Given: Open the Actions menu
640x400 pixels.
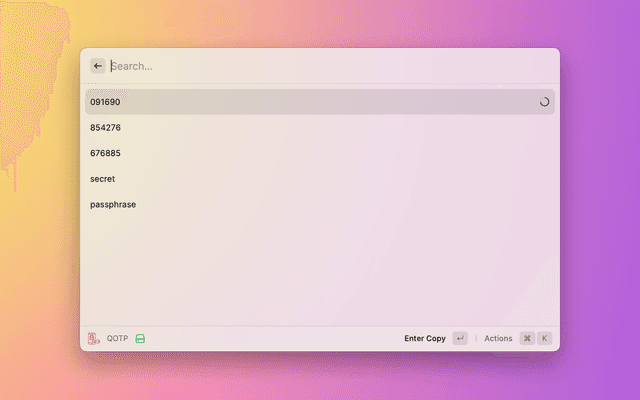Looking at the screenshot, I should pyautogui.click(x=498, y=339).
